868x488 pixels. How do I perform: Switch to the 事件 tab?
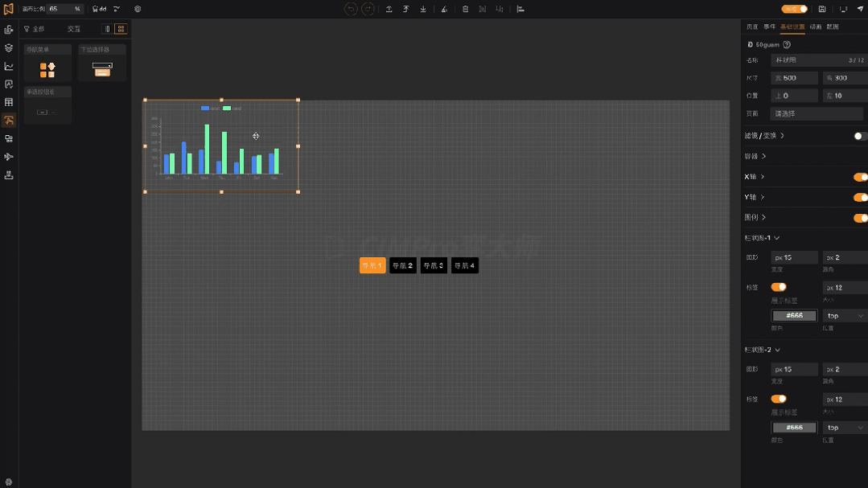(770, 27)
